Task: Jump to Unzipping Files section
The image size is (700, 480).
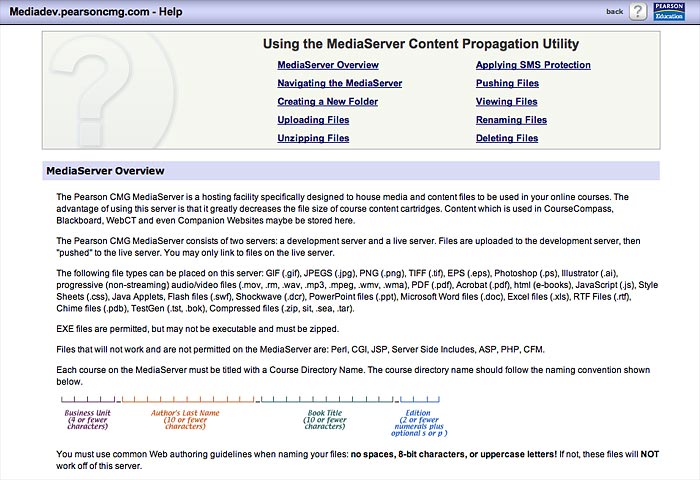Action: tap(313, 138)
